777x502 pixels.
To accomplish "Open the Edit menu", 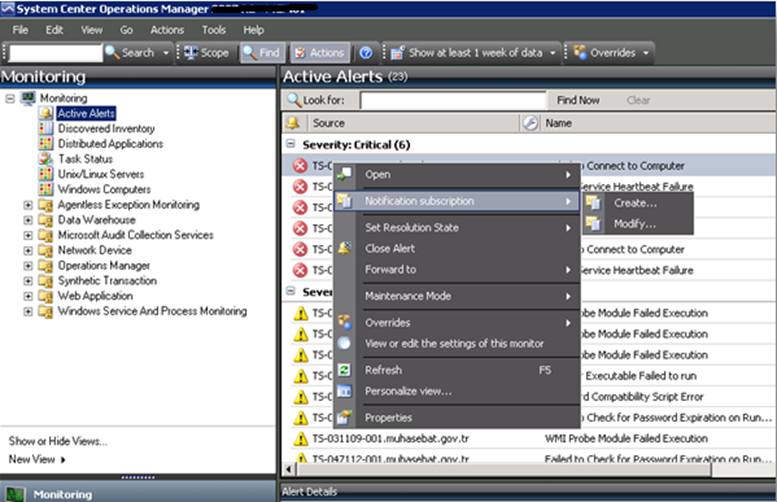I will tap(54, 30).
